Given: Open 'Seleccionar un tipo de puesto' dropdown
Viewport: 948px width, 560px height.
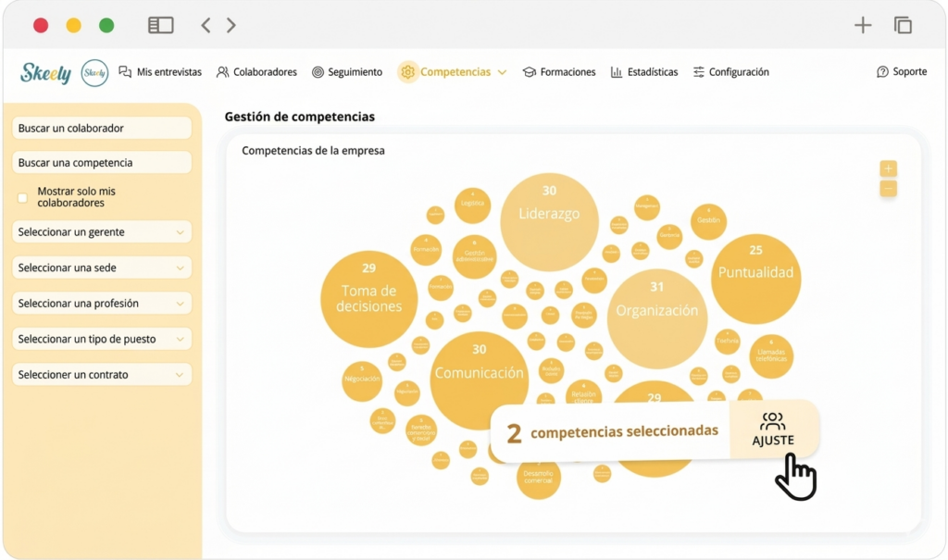Looking at the screenshot, I should [x=102, y=340].
